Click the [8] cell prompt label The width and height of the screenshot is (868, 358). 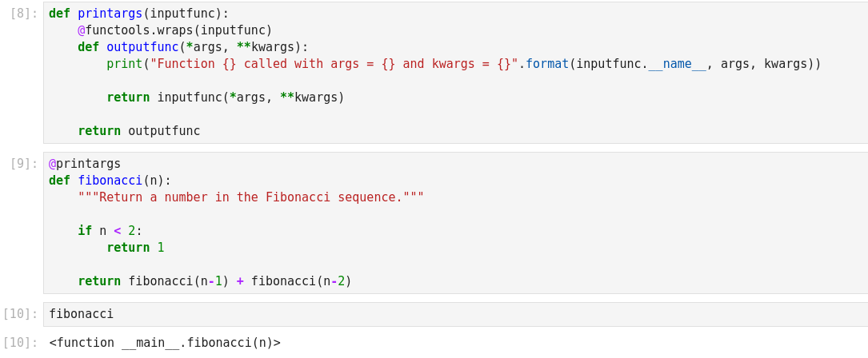point(24,14)
